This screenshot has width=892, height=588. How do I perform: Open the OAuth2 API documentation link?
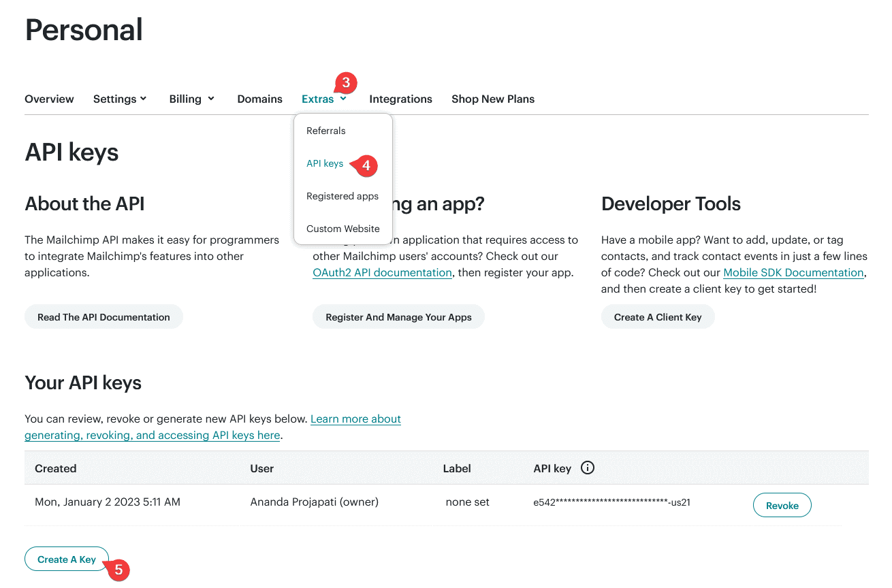[382, 272]
